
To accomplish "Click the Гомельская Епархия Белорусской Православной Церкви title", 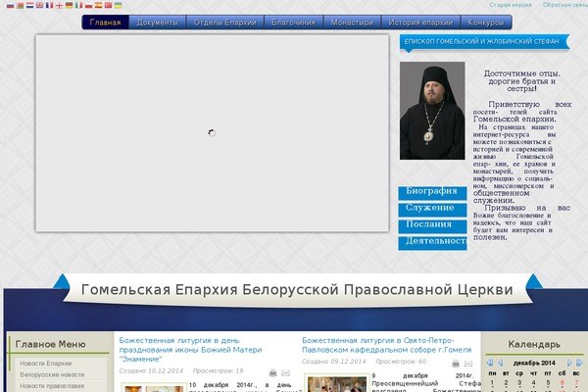I will (x=297, y=290).
